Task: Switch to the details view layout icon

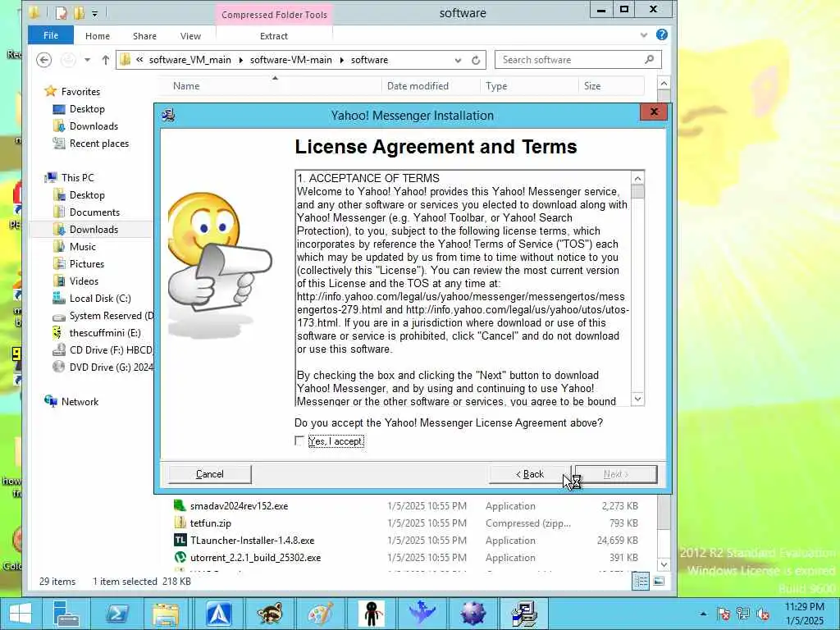Action: click(641, 582)
